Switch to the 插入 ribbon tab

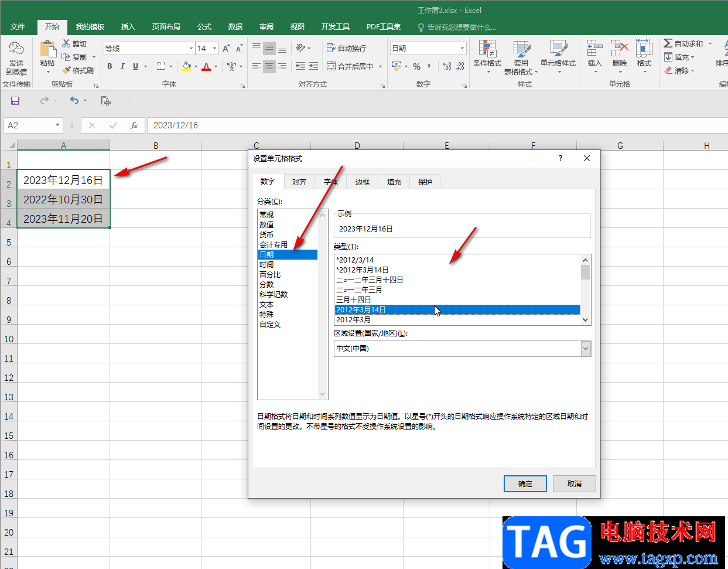[x=128, y=27]
